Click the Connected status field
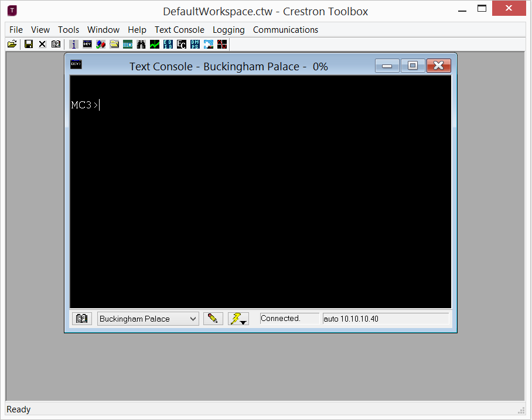This screenshot has width=532, height=420. [289, 319]
